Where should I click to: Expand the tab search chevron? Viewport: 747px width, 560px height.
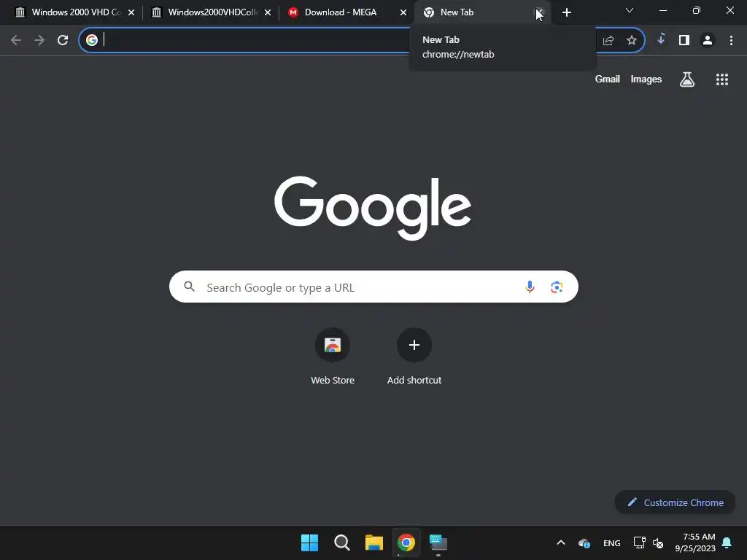(630, 10)
